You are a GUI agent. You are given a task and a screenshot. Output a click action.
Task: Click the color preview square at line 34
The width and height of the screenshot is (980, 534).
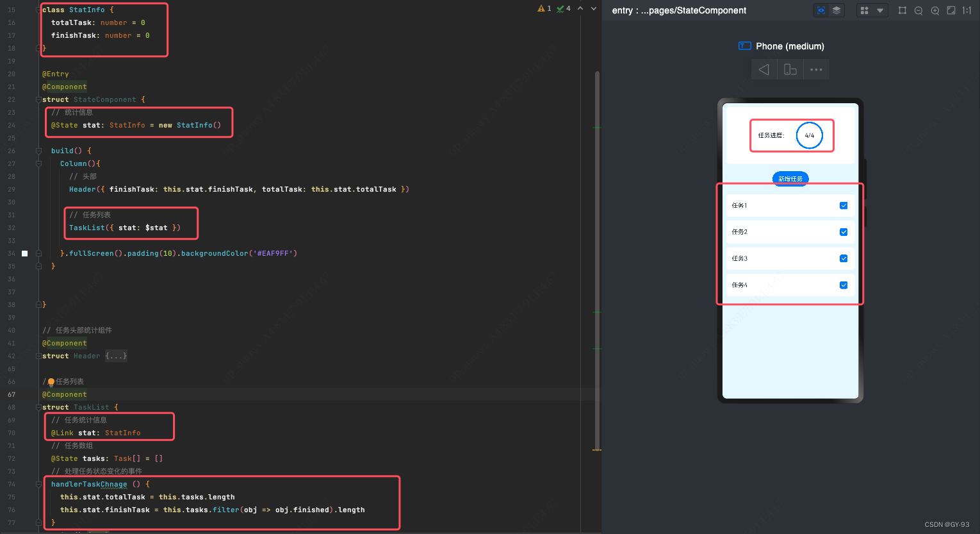tap(25, 253)
